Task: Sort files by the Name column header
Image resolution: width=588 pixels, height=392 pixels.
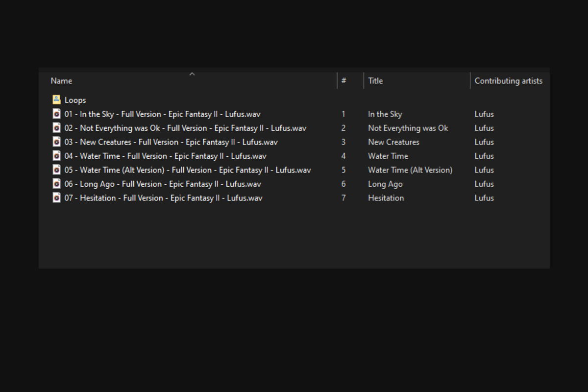Action: (x=62, y=81)
